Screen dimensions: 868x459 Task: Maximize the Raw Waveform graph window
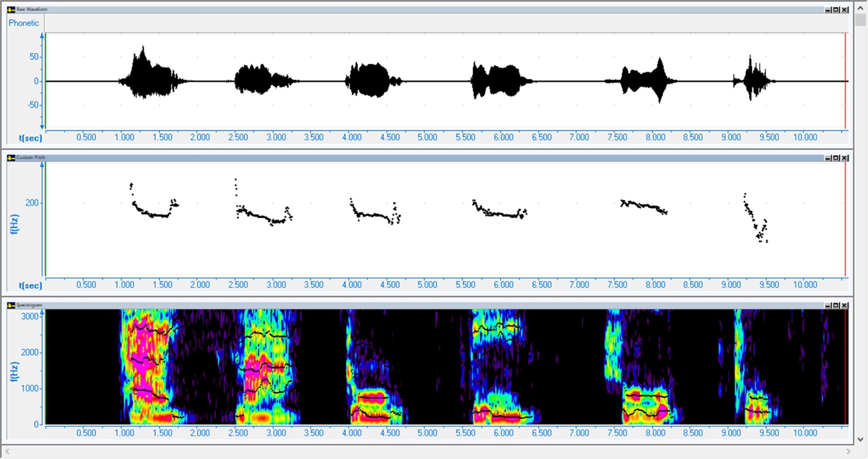(836, 10)
